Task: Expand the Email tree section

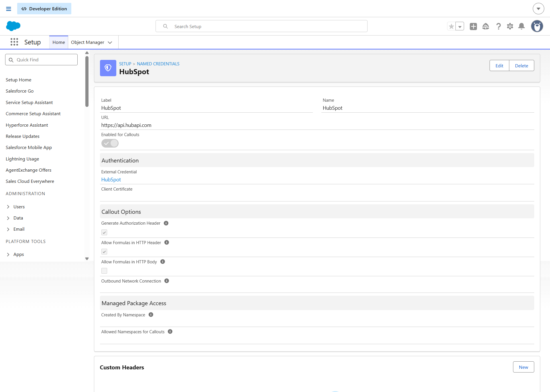Action: pos(8,229)
